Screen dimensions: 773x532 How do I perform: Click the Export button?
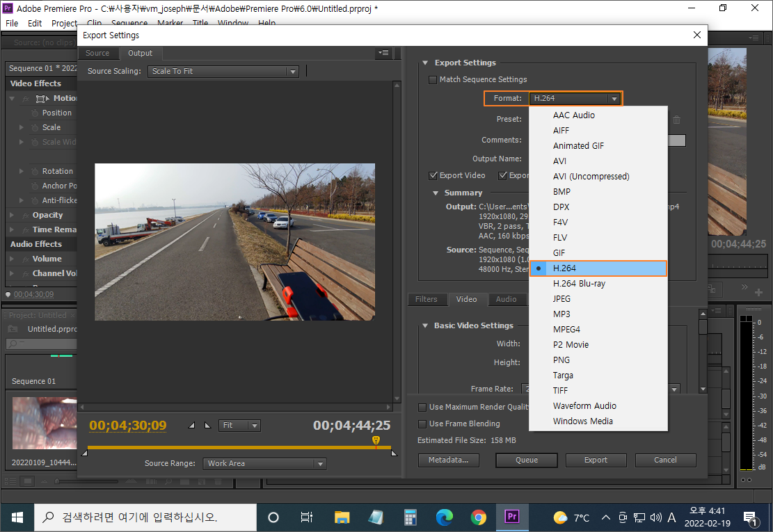[x=596, y=460]
